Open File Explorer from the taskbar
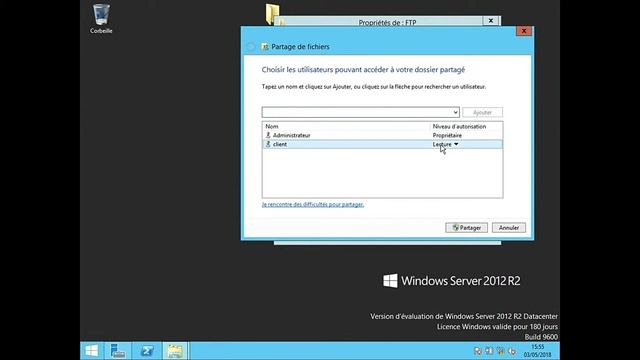 click(x=175, y=351)
